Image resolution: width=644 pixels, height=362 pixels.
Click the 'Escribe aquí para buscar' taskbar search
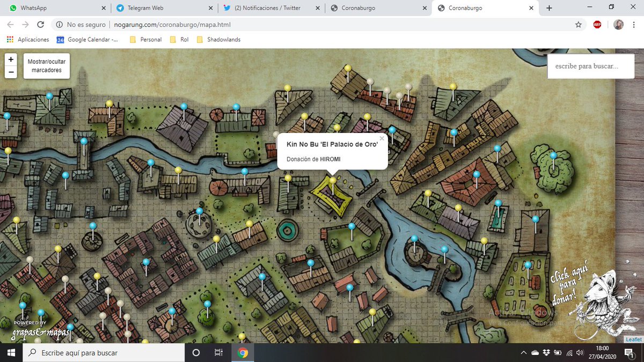point(104,352)
